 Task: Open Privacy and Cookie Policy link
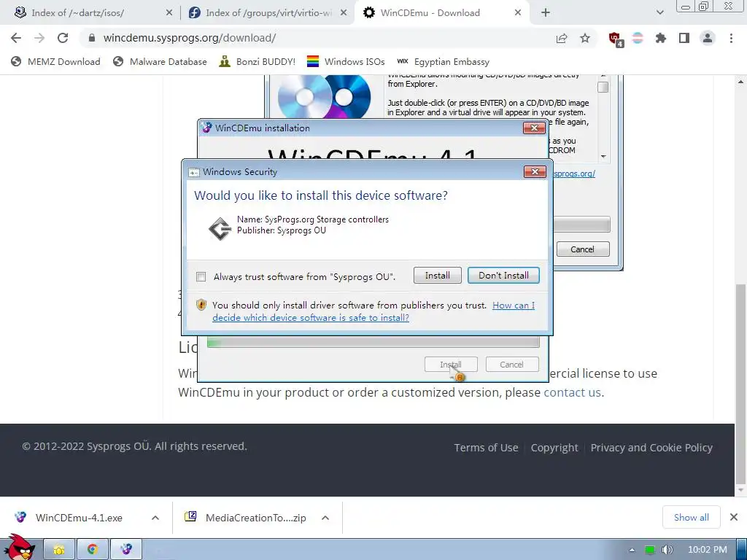point(651,448)
